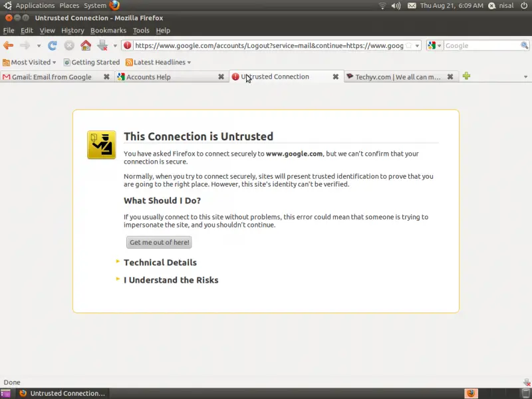
Task: Open the downloads arrow icon in toolbar
Action: coord(102,45)
